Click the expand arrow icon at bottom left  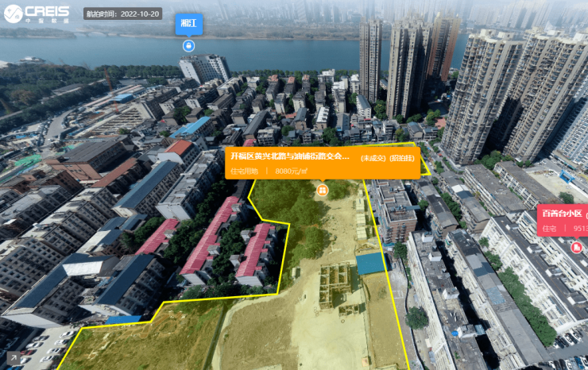pyautogui.click(x=14, y=358)
